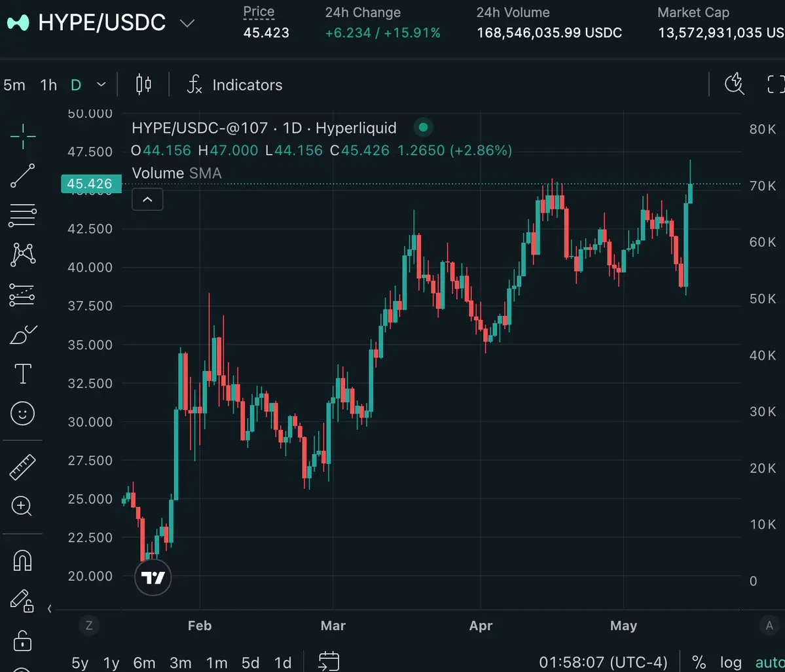Click the 24h Change value +6.234 / +15.91%
785x672 pixels.
pos(382,33)
